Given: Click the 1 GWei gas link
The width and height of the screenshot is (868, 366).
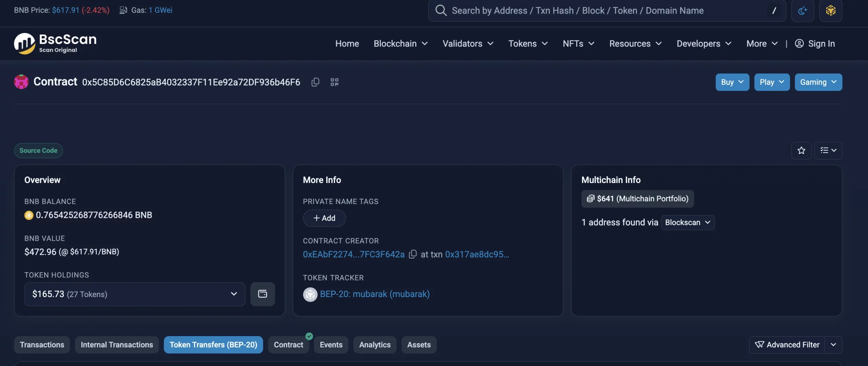Looking at the screenshot, I should pyautogui.click(x=160, y=10).
